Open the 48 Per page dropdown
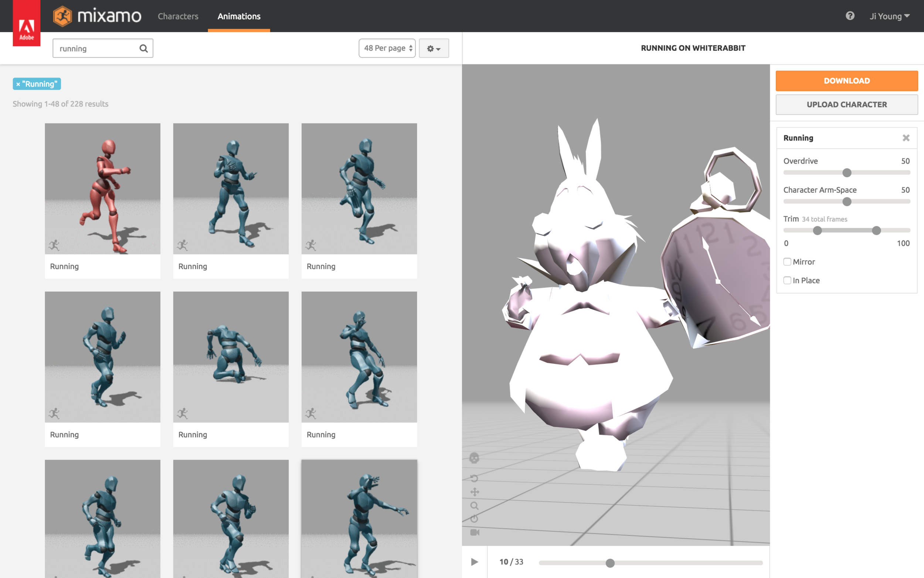Screen dimensions: 924x578 pos(387,48)
